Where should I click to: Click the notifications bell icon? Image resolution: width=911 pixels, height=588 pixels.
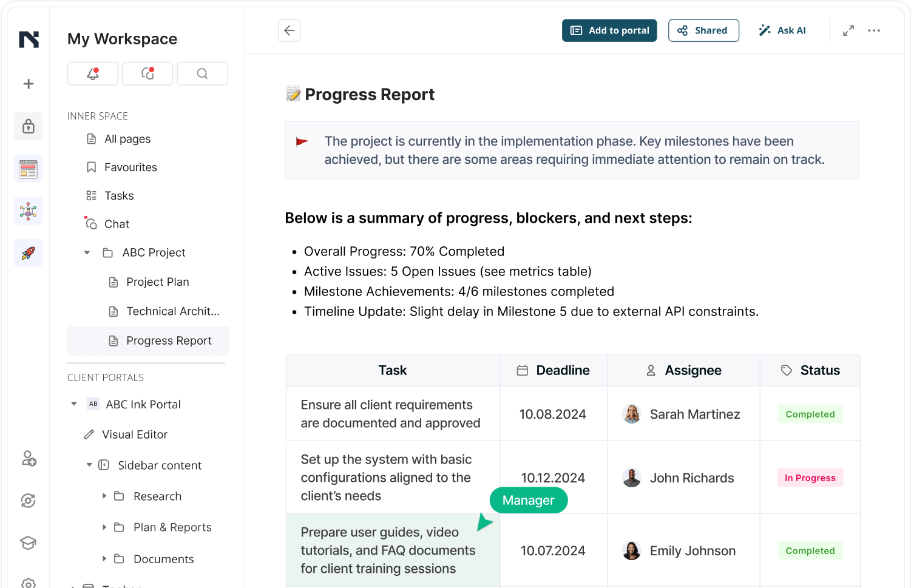pyautogui.click(x=93, y=73)
